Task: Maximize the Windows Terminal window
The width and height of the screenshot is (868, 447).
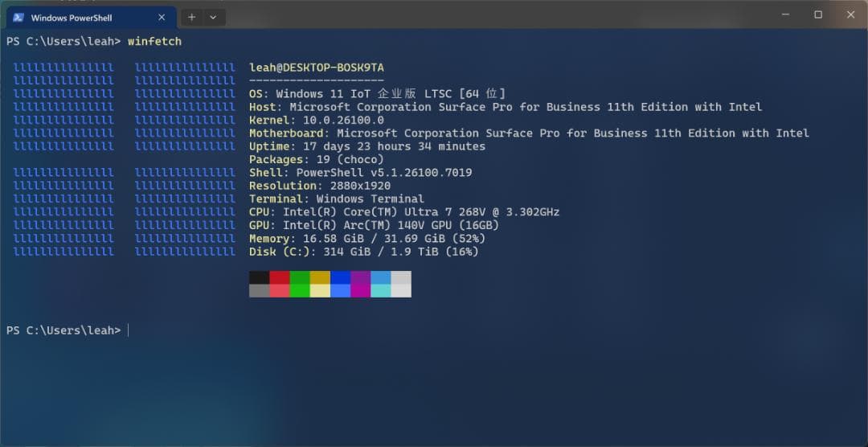Action: [818, 15]
